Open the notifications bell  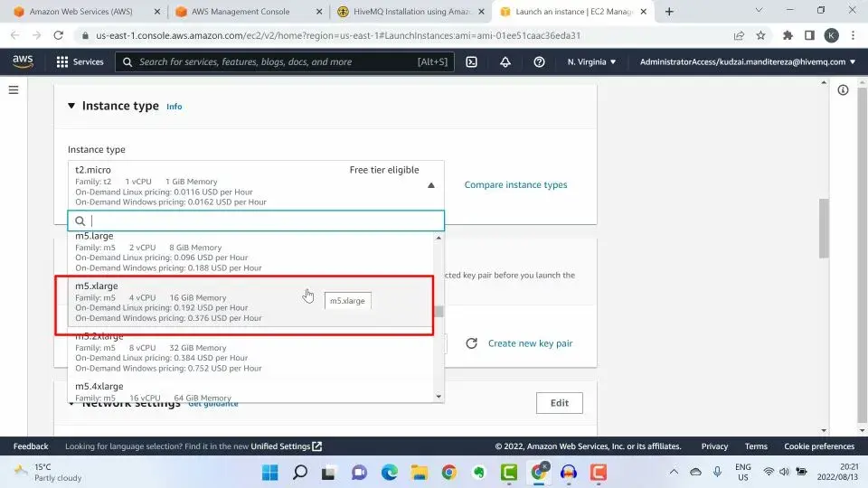click(505, 62)
